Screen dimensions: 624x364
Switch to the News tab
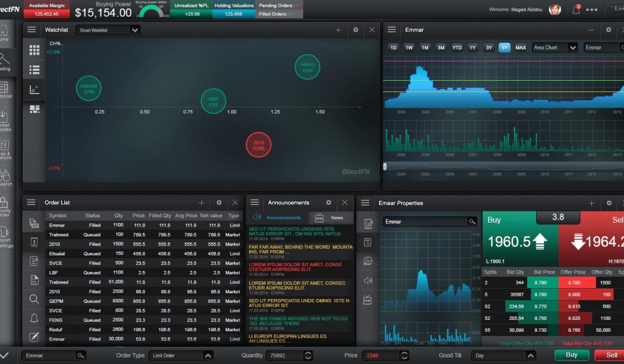[x=331, y=217]
